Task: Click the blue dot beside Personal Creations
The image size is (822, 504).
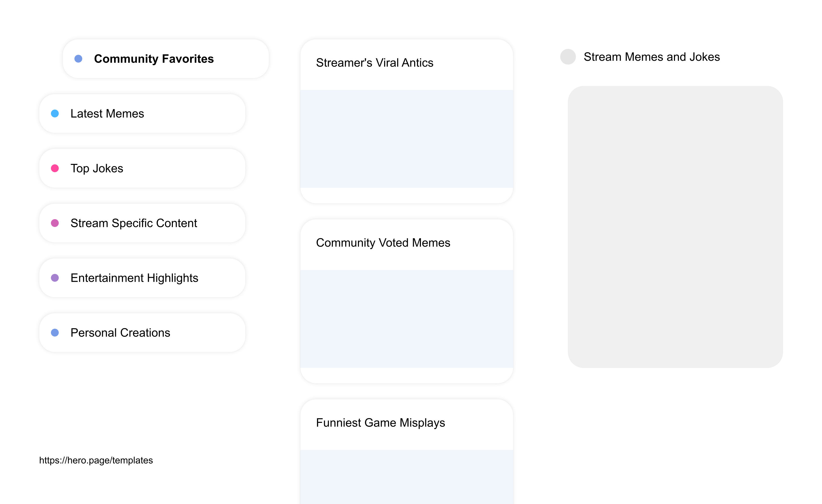Action: [x=55, y=333]
